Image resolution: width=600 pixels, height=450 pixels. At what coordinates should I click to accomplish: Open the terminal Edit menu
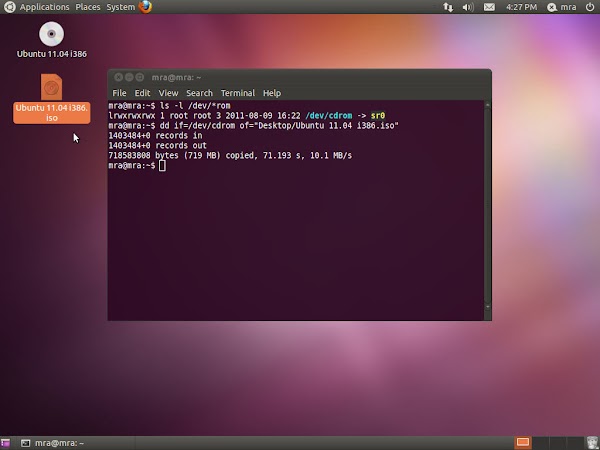142,93
